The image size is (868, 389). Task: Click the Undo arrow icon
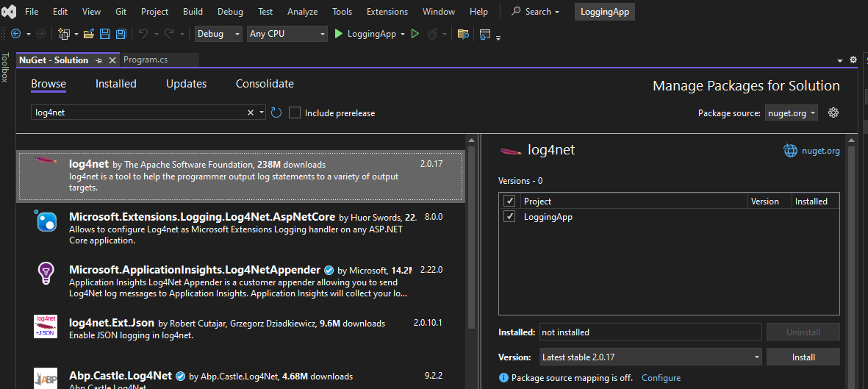(143, 34)
